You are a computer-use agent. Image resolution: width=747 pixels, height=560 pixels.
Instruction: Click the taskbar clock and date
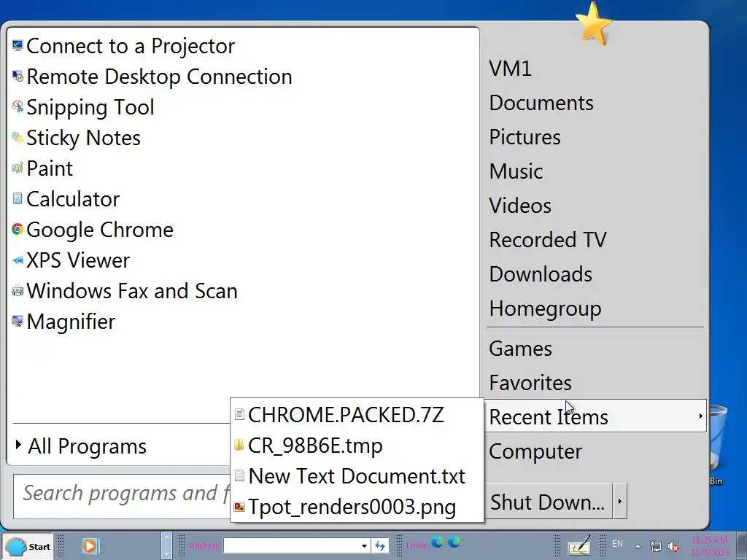pyautogui.click(x=710, y=546)
